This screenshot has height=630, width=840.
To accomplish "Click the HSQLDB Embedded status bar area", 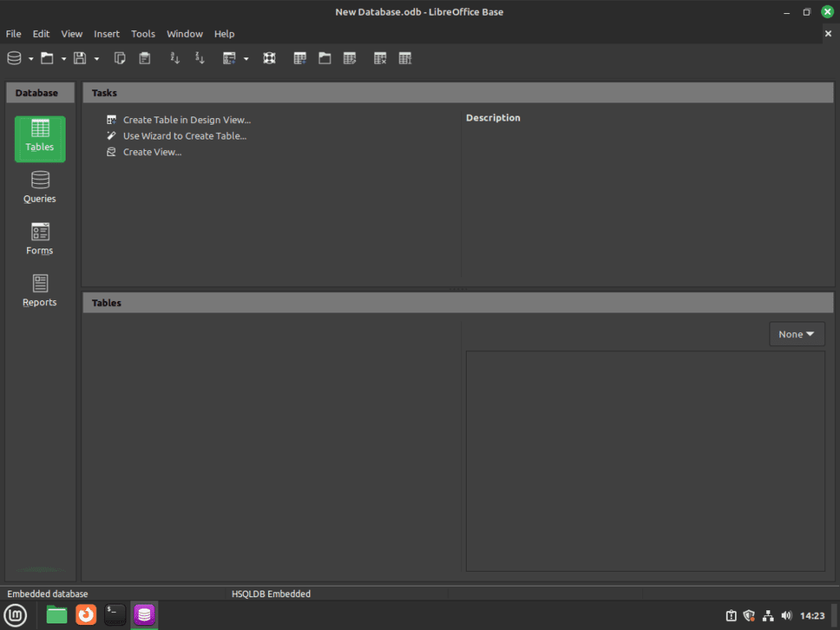I will [x=271, y=593].
